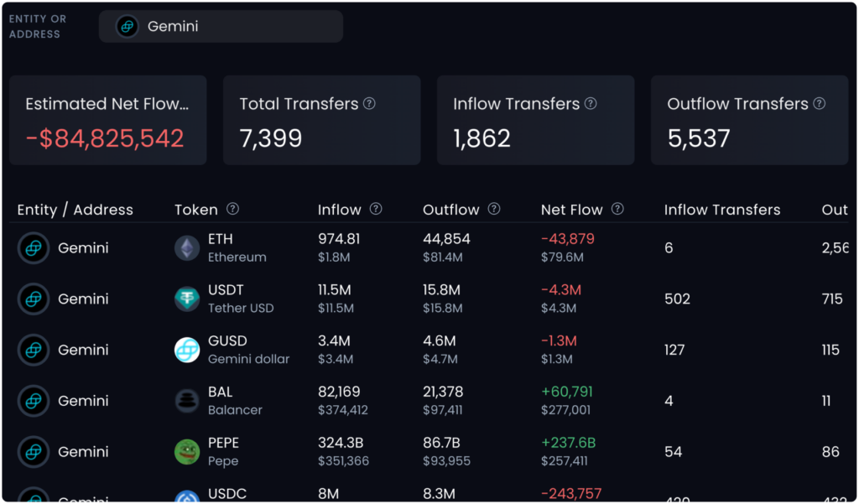Click the USDT token name
Image resolution: width=859 pixels, height=504 pixels.
tap(226, 290)
